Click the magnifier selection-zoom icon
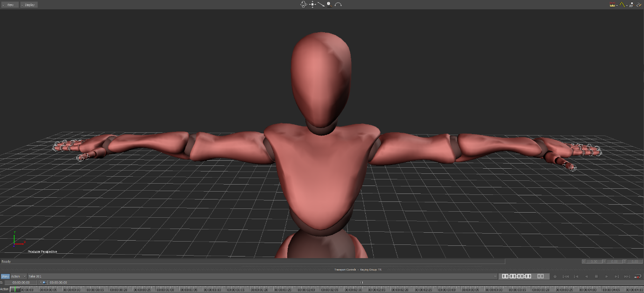This screenshot has width=644, height=293. pyautogui.click(x=328, y=4)
